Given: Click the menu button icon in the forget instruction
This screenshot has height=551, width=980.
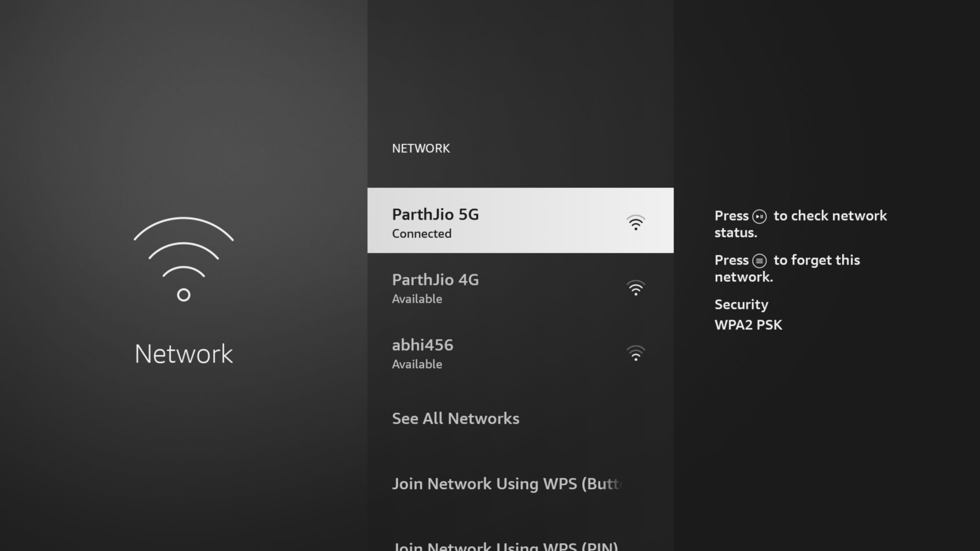Looking at the screenshot, I should tap(759, 260).
